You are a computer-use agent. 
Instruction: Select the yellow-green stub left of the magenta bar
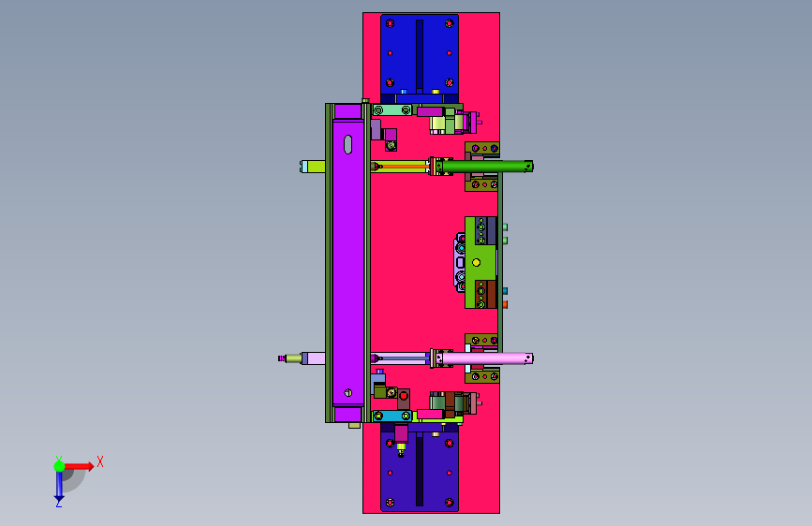[317, 167]
